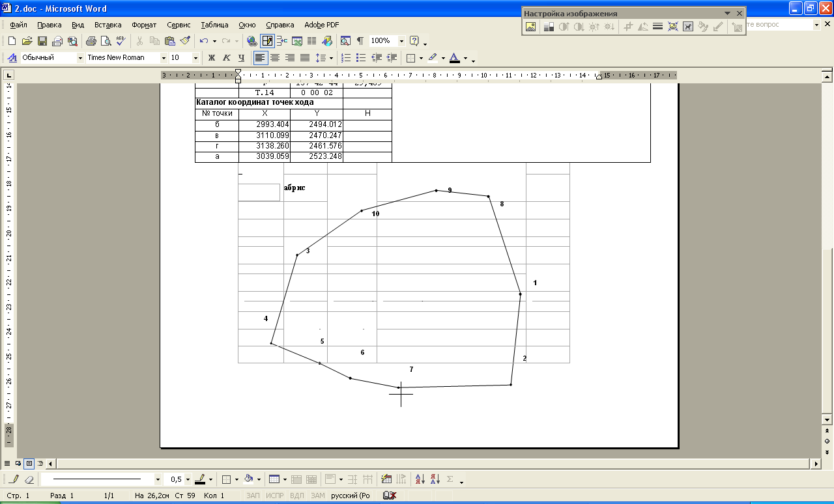
Task: Toggle underline (Ч) formatting
Action: click(242, 58)
